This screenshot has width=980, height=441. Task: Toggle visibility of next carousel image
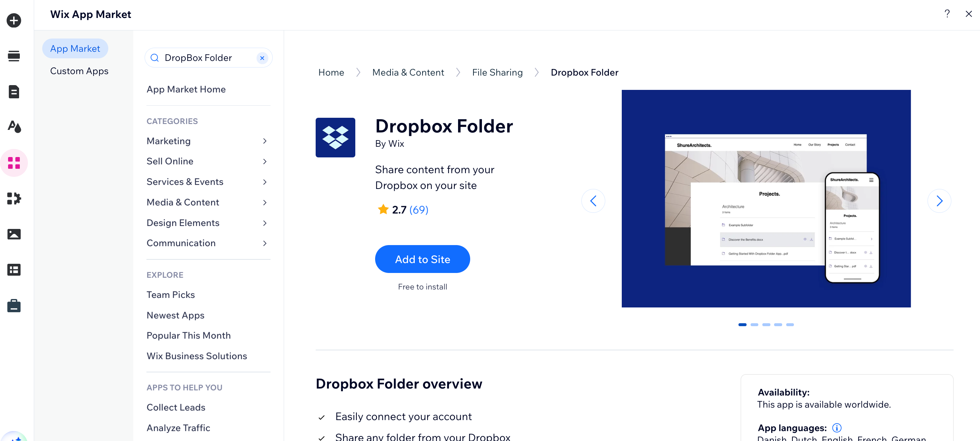tap(939, 201)
